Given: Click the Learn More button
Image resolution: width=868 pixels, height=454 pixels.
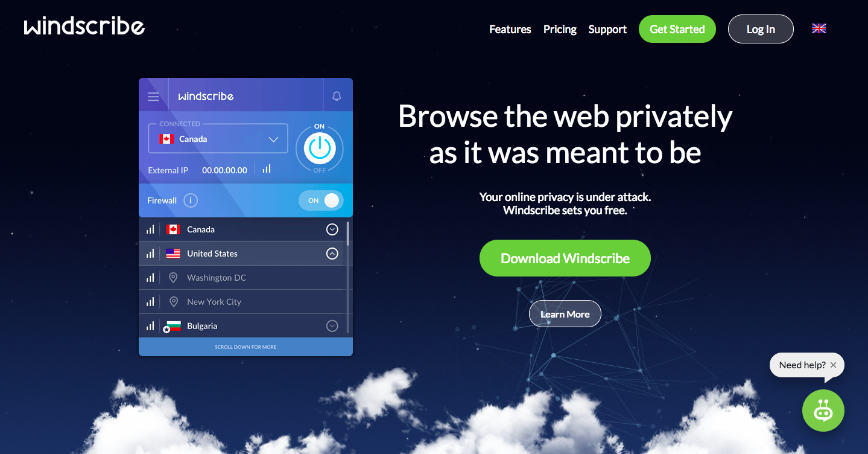Looking at the screenshot, I should point(565,314).
